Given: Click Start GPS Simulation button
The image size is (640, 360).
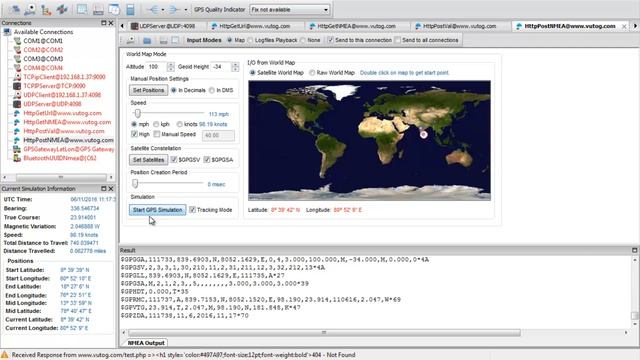Looking at the screenshot, I should pyautogui.click(x=158, y=210).
